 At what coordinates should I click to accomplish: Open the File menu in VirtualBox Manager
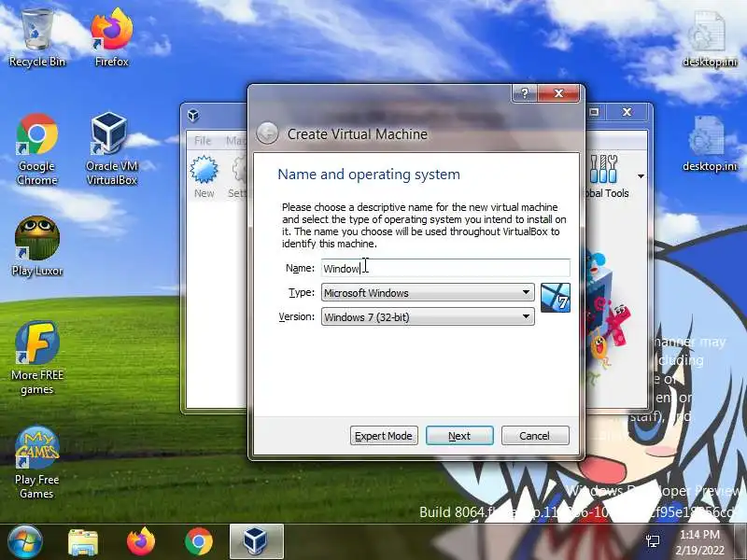(203, 141)
